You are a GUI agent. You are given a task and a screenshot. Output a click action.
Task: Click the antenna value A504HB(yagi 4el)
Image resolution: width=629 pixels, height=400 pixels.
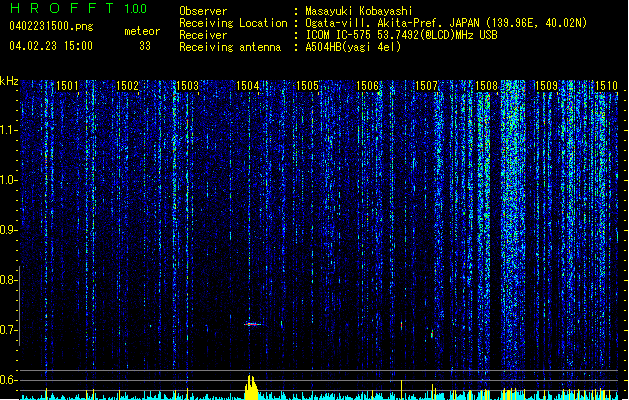pos(353,47)
